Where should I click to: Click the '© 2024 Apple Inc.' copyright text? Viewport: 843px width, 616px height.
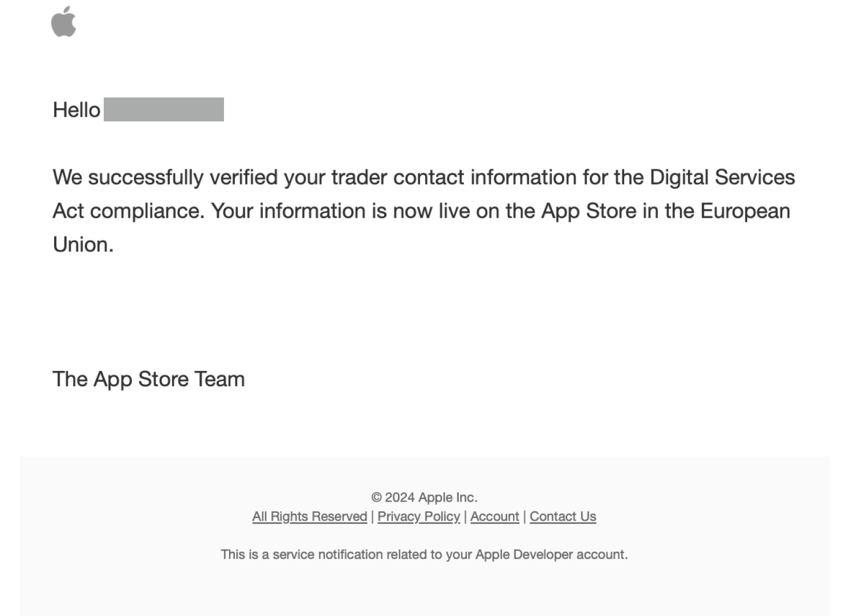424,497
